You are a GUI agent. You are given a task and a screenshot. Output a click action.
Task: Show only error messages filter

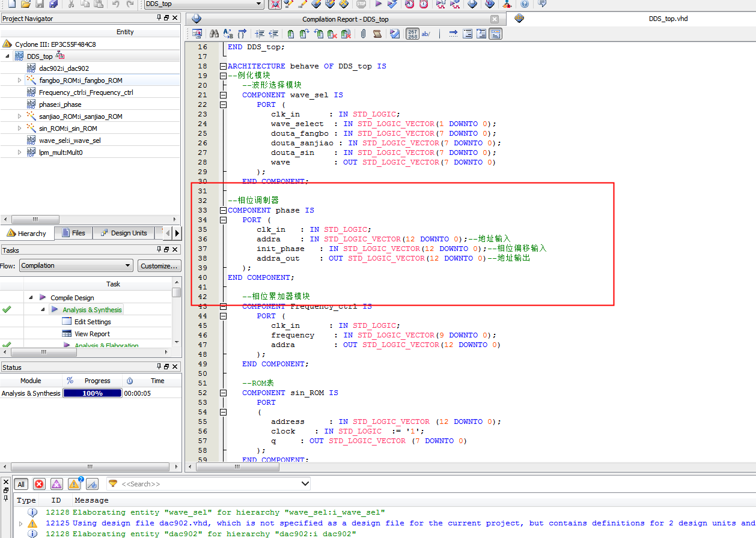tap(39, 484)
